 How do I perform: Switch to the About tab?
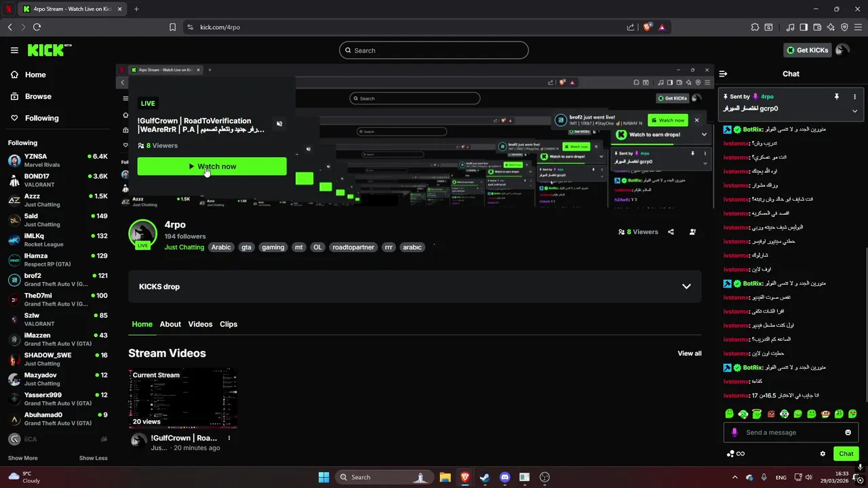tap(170, 324)
